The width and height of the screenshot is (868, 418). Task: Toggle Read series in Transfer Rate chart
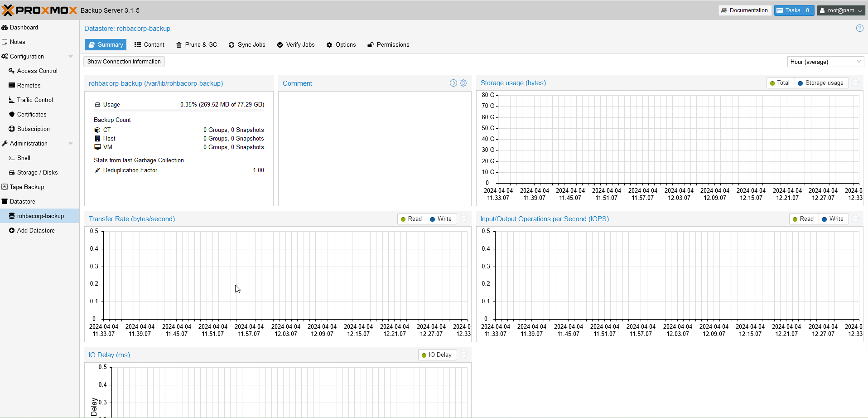pos(411,219)
